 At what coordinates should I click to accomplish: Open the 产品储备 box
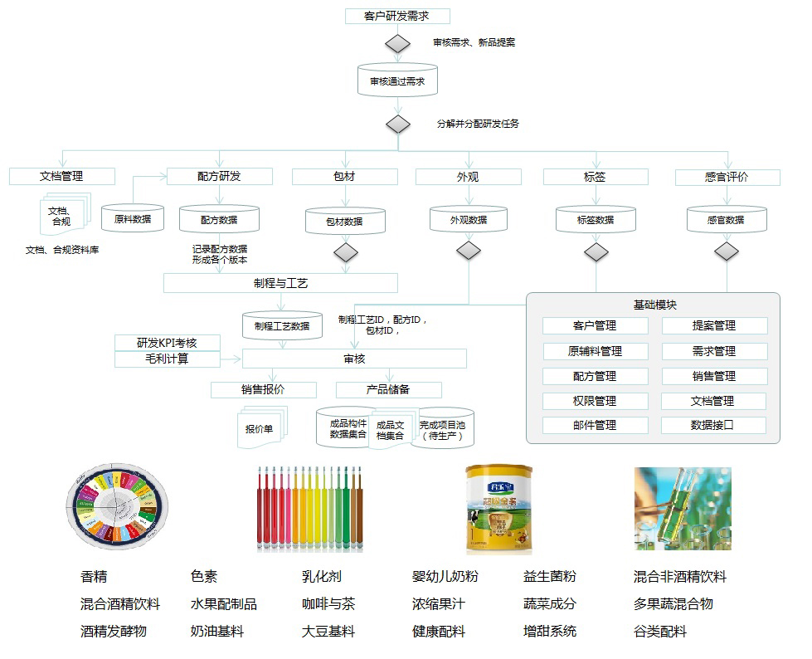(x=389, y=389)
